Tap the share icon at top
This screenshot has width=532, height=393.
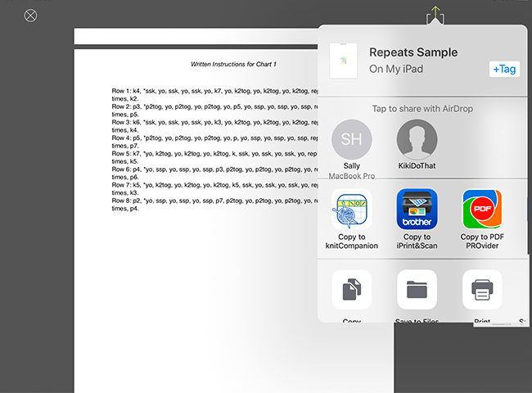[x=435, y=15]
